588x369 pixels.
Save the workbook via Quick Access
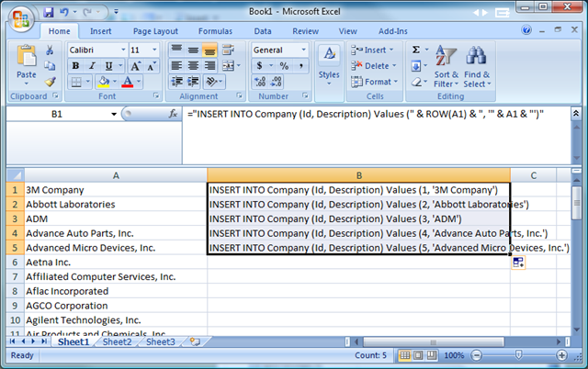click(49, 12)
